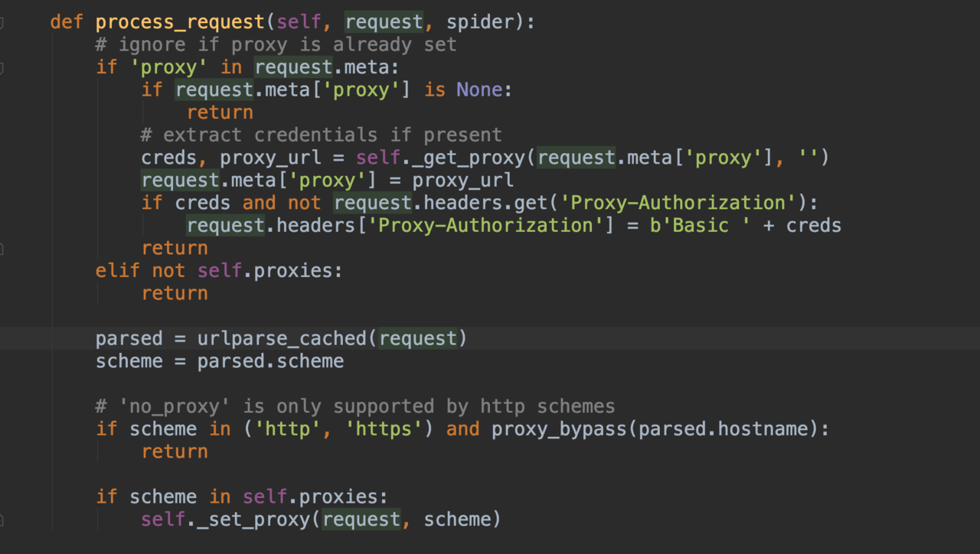Click the elif keyword
This screenshot has height=554, width=980.
point(118,271)
